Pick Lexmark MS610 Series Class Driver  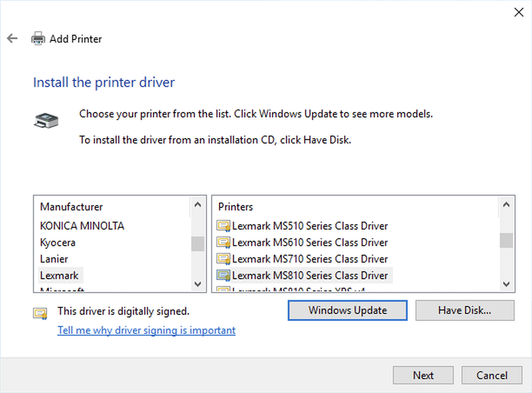[x=310, y=243]
